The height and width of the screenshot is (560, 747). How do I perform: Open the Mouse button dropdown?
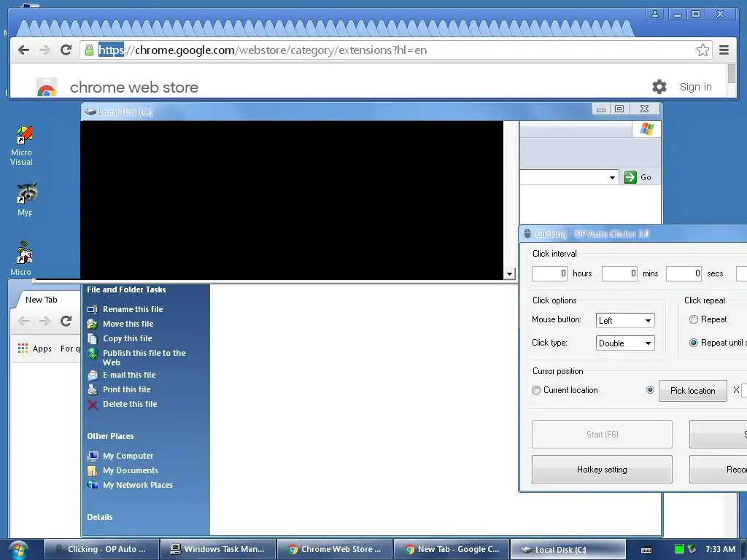point(625,321)
